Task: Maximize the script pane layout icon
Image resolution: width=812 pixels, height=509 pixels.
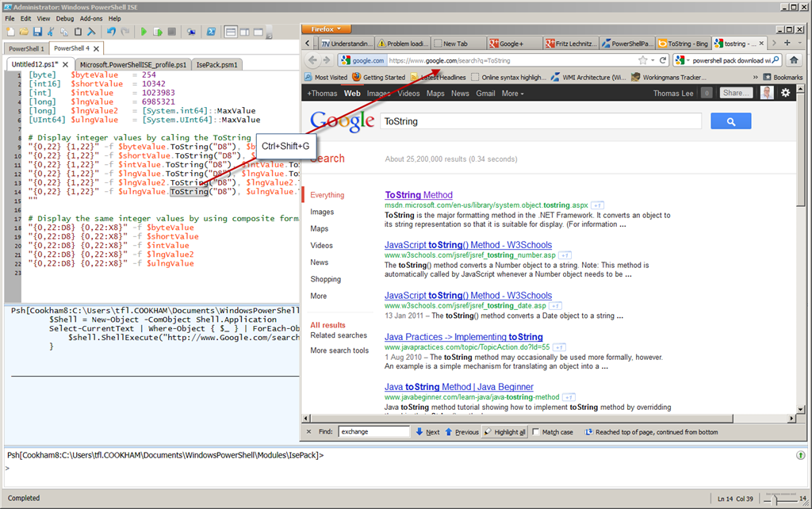Action: coord(258,32)
